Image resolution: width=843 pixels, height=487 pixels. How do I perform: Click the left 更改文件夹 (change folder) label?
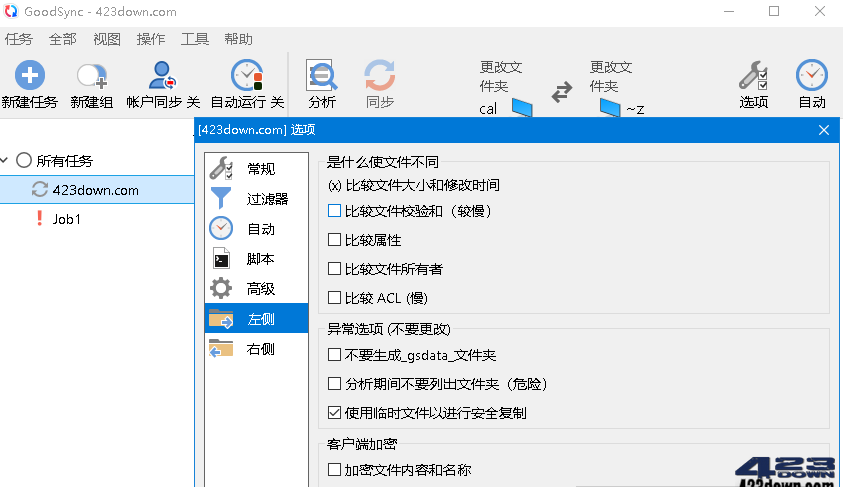pos(501,76)
